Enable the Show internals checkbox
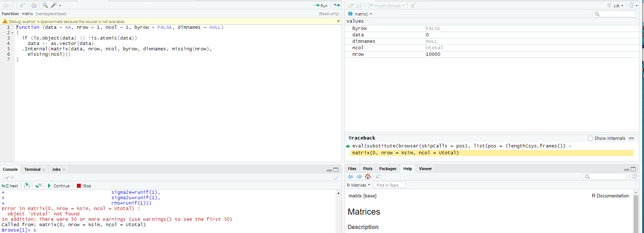The image size is (644, 233). pyautogui.click(x=590, y=138)
